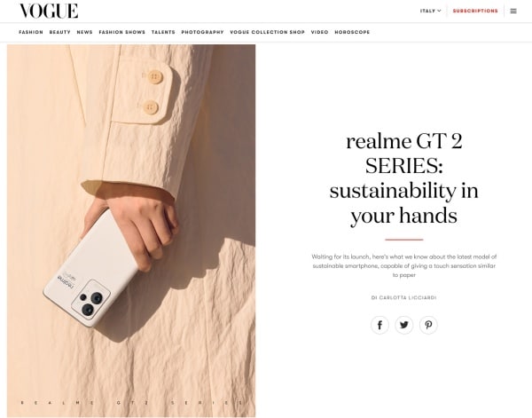Navigate to Fashion Shows

(121, 32)
